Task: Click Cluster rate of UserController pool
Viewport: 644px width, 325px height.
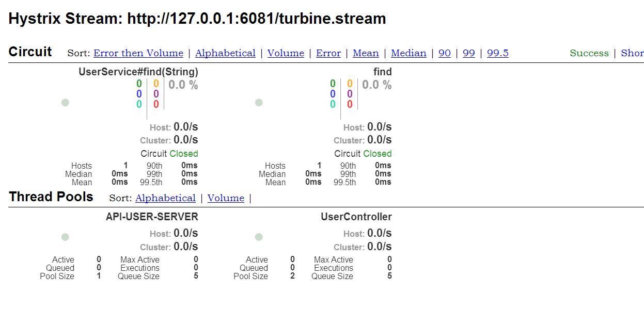Action: tap(380, 247)
